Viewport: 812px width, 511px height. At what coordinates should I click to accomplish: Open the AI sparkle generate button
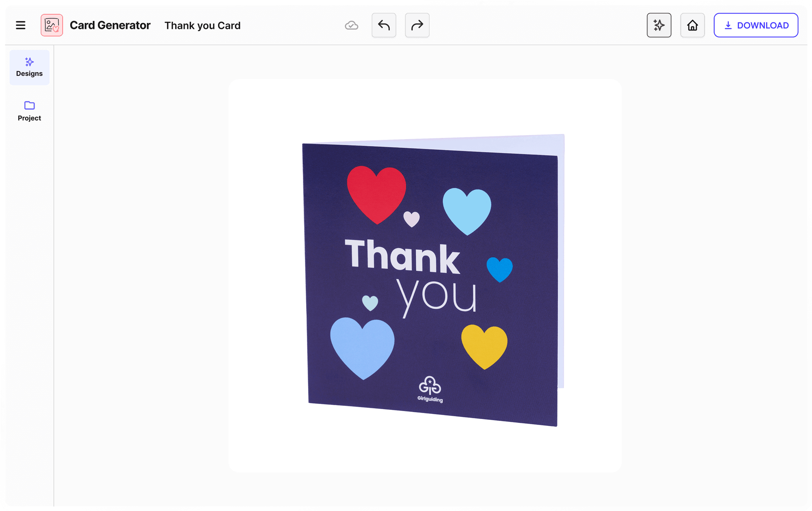[659, 25]
